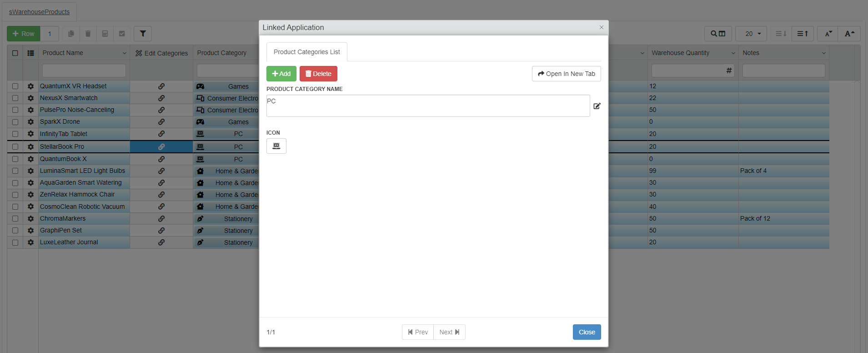This screenshot has height=353, width=868.
Task: Open the rows-per-page dropdown showing 20
Action: tap(751, 34)
